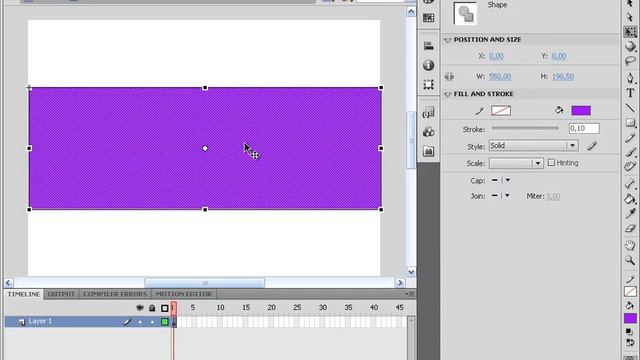The width and height of the screenshot is (640, 360).
Task: Switch to the Compiler Errors tab
Action: click(115, 294)
